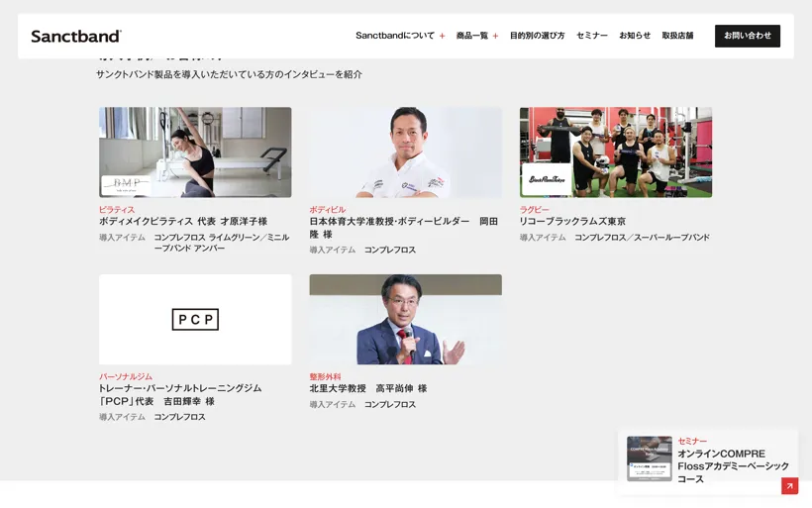812x508 pixels.
Task: Click text コンプレフロス ライムグリーン／ミニループバンド アンバー
Action: 222,243
